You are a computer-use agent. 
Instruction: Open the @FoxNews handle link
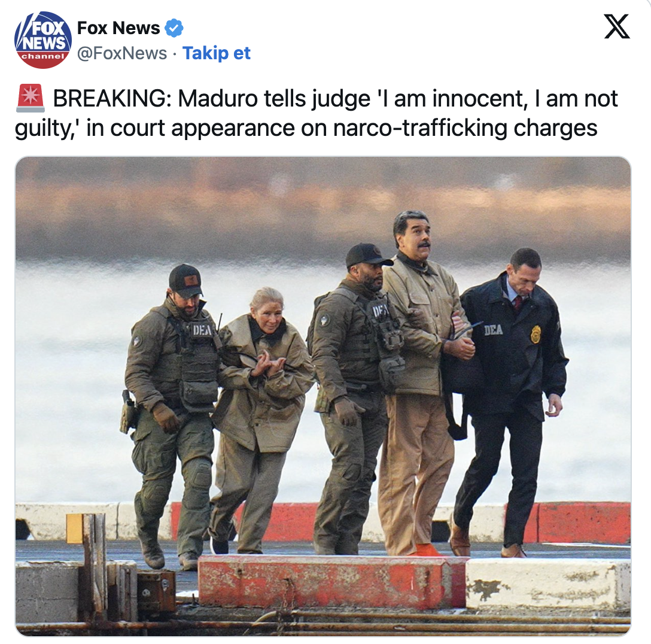[x=122, y=53]
